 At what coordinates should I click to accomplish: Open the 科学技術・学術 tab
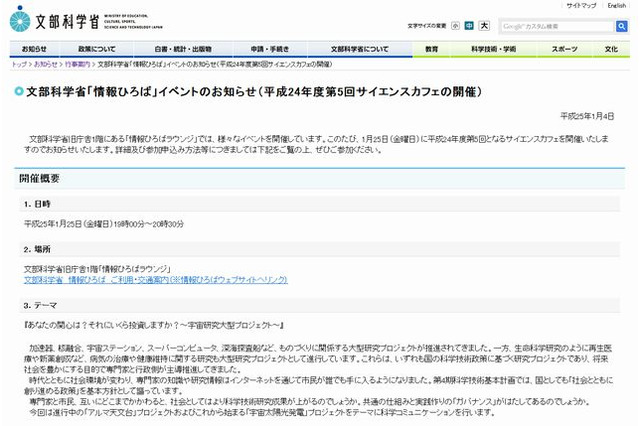point(493,49)
